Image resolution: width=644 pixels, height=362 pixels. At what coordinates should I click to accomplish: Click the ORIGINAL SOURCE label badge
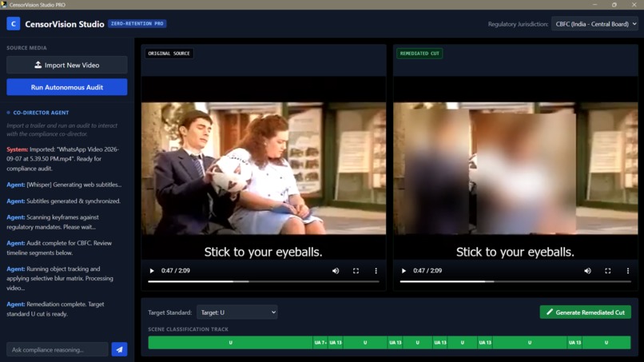(x=169, y=54)
